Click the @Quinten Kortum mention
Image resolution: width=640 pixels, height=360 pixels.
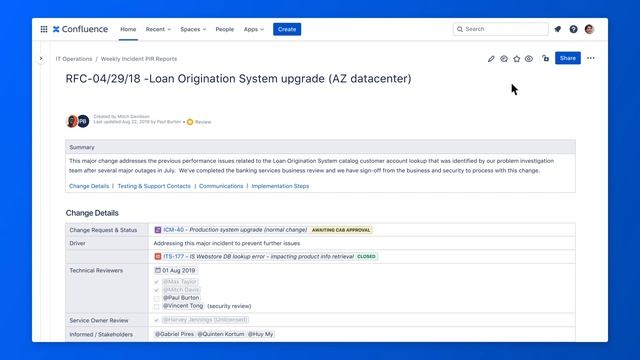tap(221, 334)
